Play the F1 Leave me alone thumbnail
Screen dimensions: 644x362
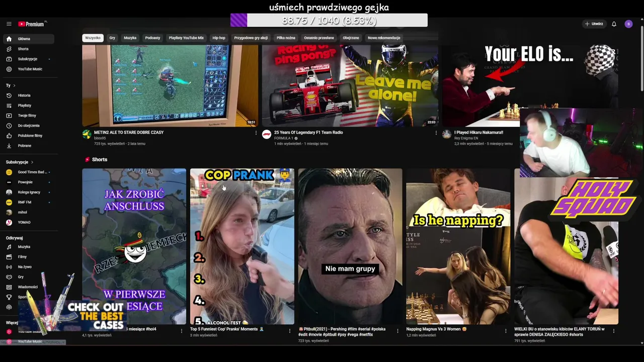[x=350, y=85]
